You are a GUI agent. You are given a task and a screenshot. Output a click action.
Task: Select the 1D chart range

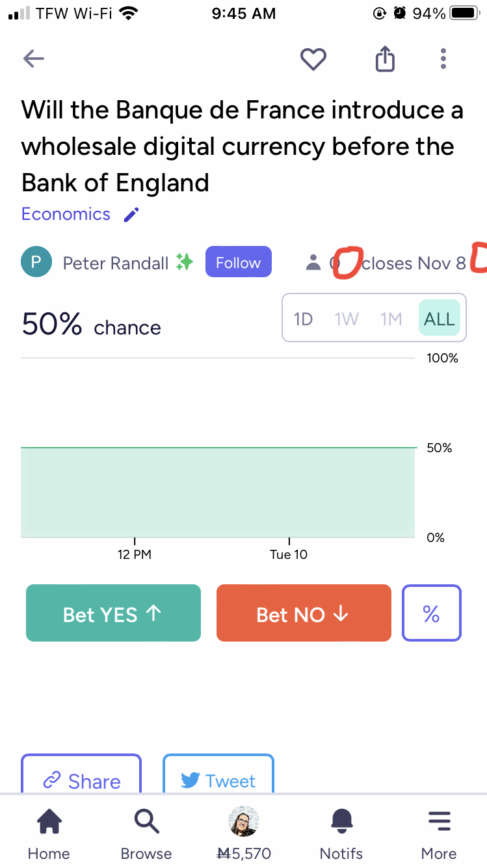coord(303,319)
